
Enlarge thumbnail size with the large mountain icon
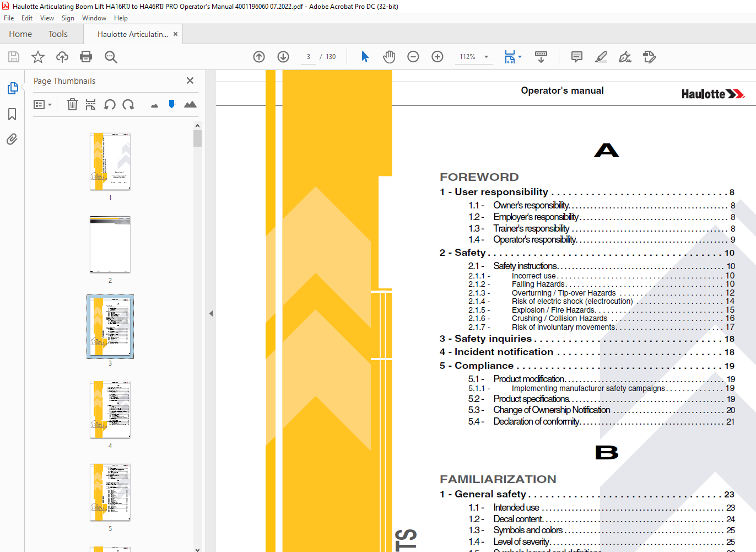pyautogui.click(x=190, y=104)
